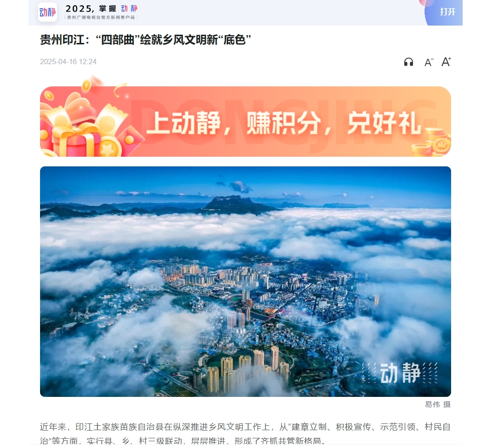The width and height of the screenshot is (481, 448).
Task: Click the 2025-04-16 12:24 timestamp
Action: coord(68,62)
